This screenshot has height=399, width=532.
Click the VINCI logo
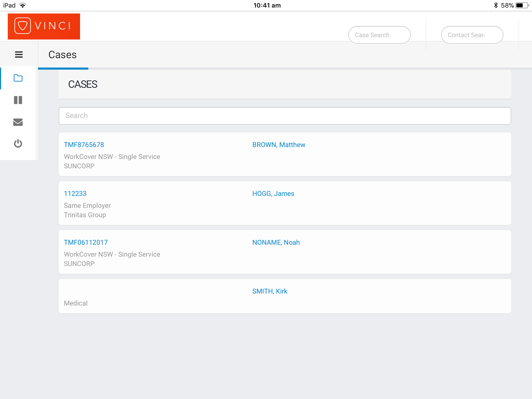click(x=44, y=26)
